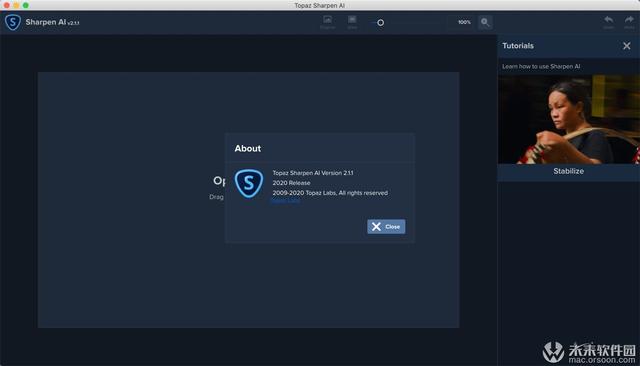Click the Sharpen AI v2.1.1 title text
Screen dimensions: 640x366
click(52, 22)
